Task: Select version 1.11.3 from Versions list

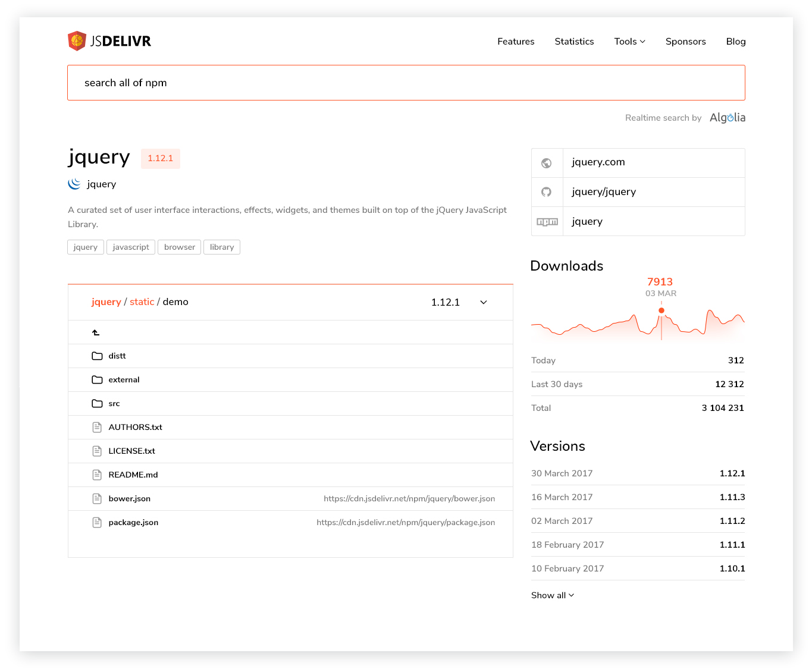Action: coord(732,497)
